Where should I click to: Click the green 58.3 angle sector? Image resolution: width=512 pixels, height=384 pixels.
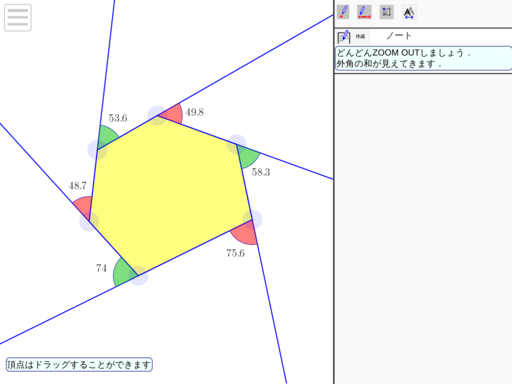click(248, 156)
